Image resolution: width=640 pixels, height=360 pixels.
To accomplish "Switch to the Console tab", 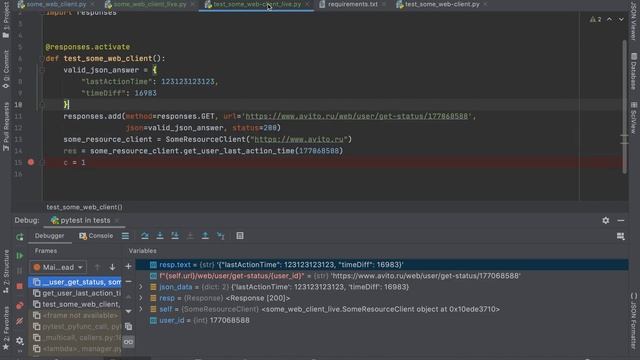I will (96, 236).
